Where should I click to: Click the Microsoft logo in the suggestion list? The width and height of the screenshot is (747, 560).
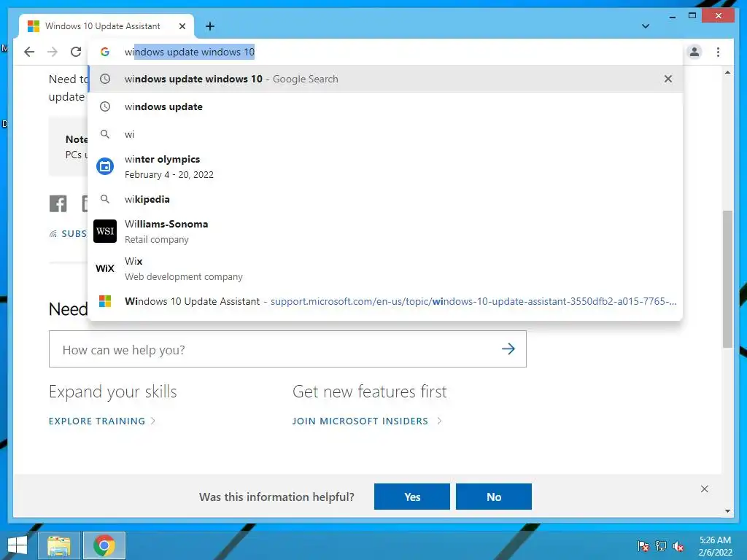pos(105,301)
